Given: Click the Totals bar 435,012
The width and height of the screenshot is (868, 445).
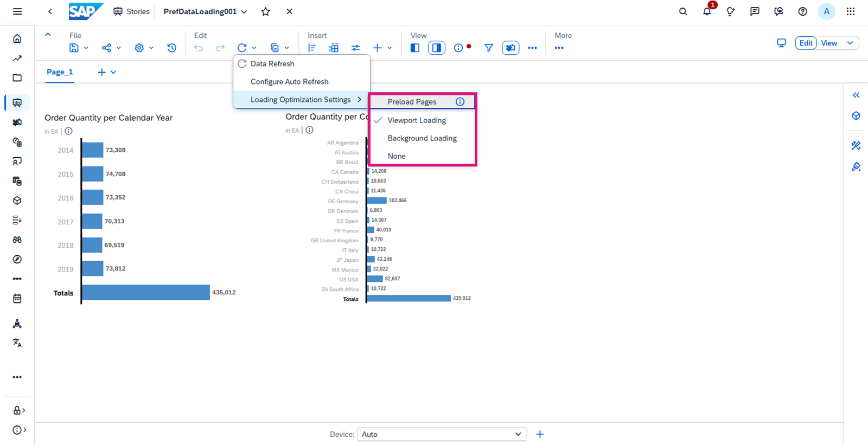Looking at the screenshot, I should 146,292.
